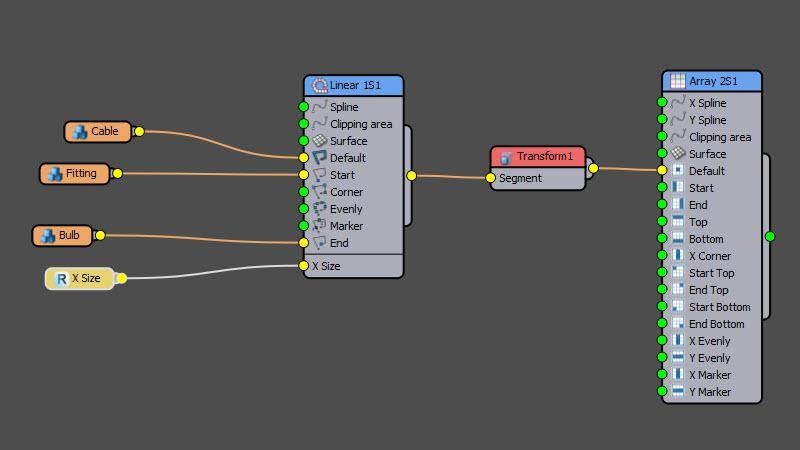Click the Linear 1S1 output socket

411,175
